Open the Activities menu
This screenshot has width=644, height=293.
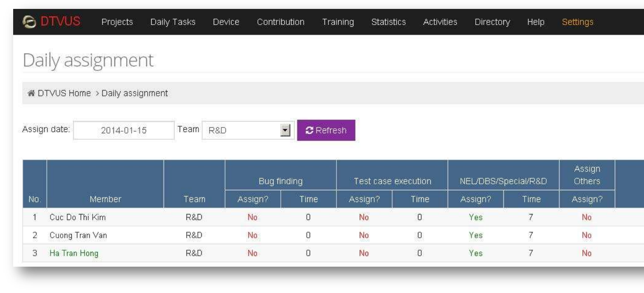point(440,22)
